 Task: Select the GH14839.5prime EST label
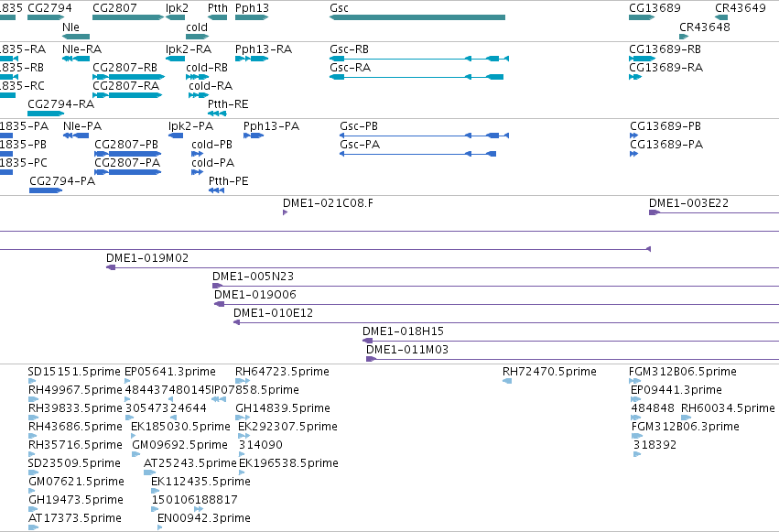coord(283,408)
